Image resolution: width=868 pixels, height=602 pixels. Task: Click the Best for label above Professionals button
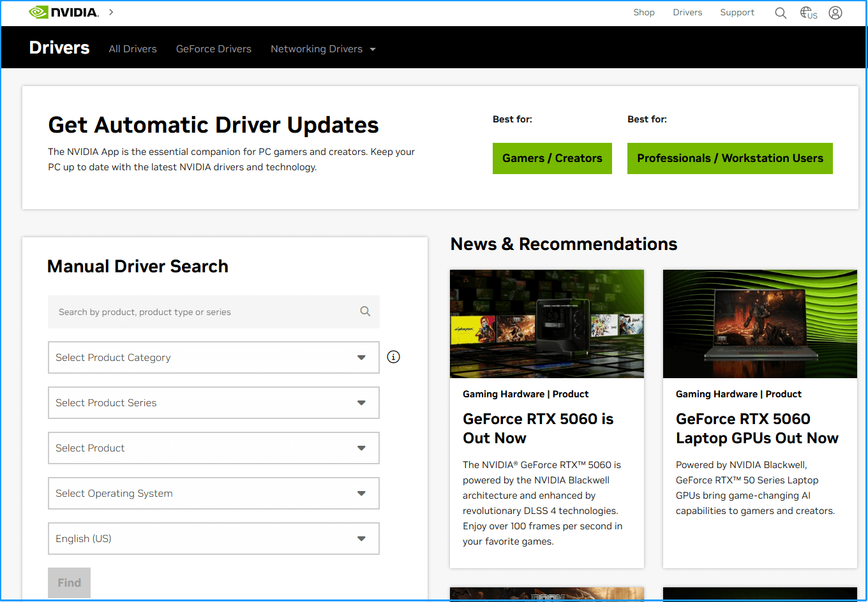[647, 119]
